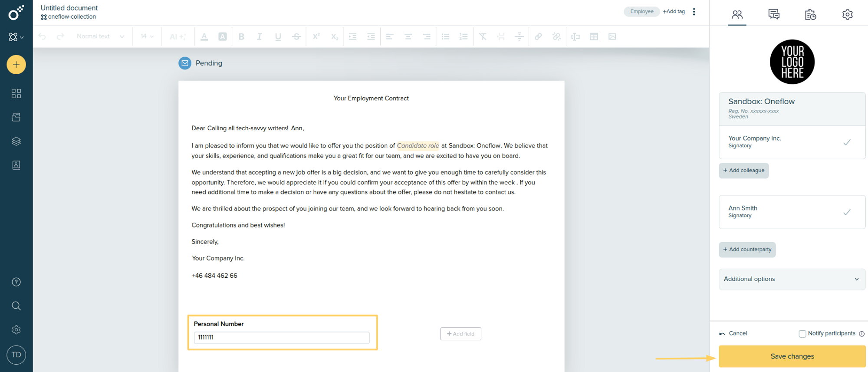This screenshot has width=868, height=372.
Task: Clear text formatting
Action: coord(483,36)
